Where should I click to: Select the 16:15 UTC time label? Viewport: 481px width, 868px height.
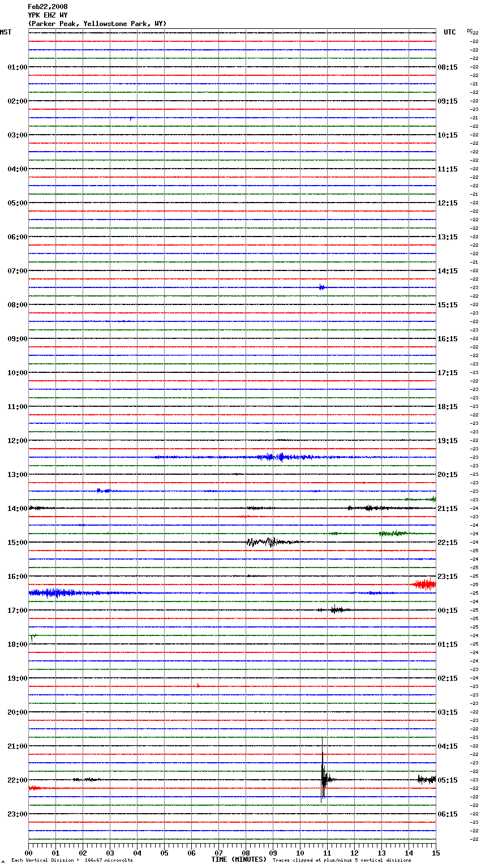tap(448, 339)
